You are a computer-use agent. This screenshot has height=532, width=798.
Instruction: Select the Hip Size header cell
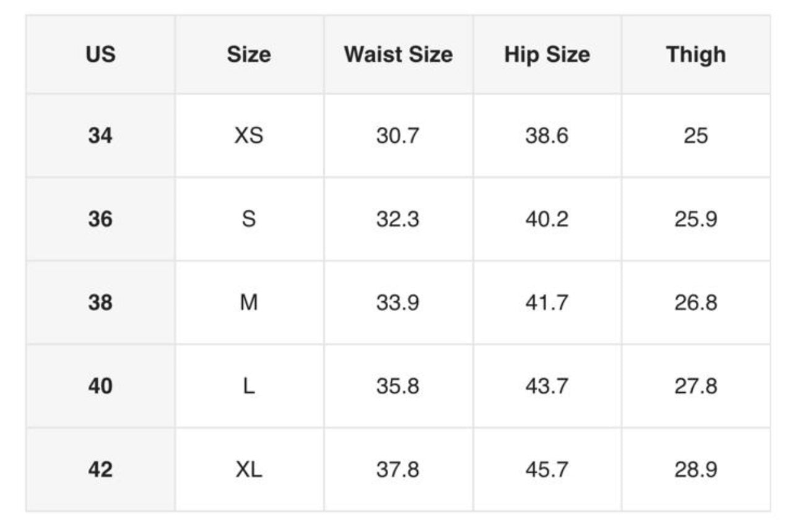pyautogui.click(x=547, y=54)
